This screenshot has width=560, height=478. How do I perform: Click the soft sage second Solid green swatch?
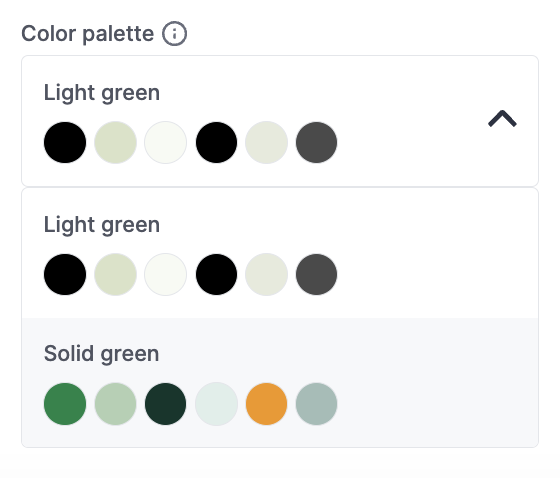point(115,404)
